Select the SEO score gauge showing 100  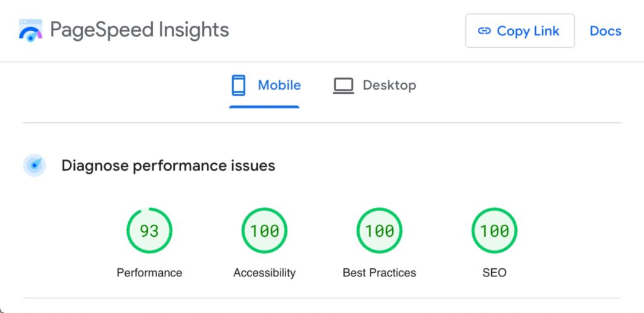pos(494,231)
